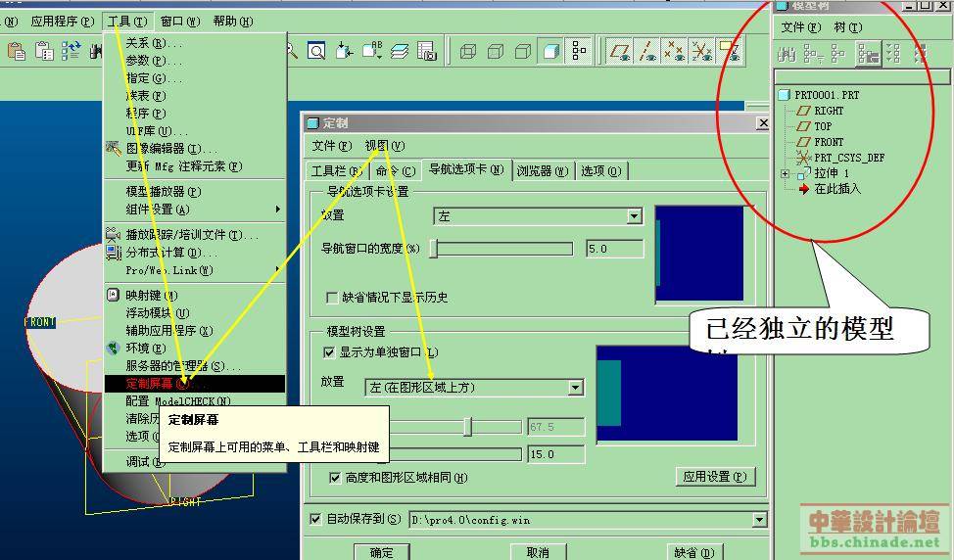Select highlighted 定制屏幕 menu entry

(x=195, y=384)
